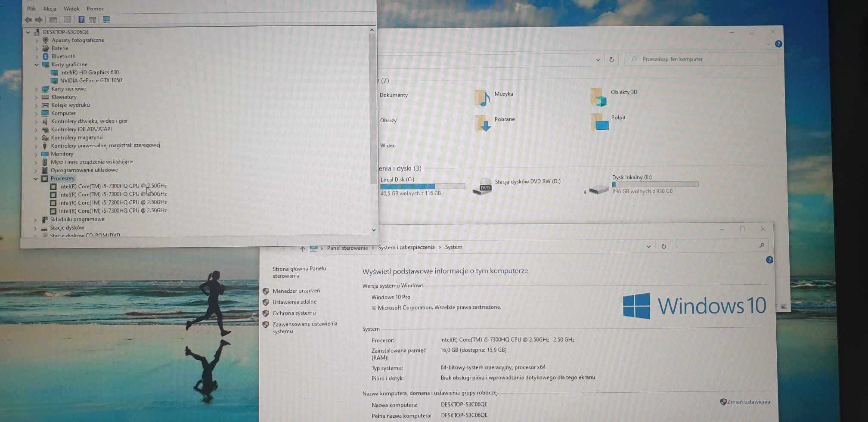Click the help icon in the System window
Image resolution: width=868 pixels, height=422 pixels.
click(769, 260)
